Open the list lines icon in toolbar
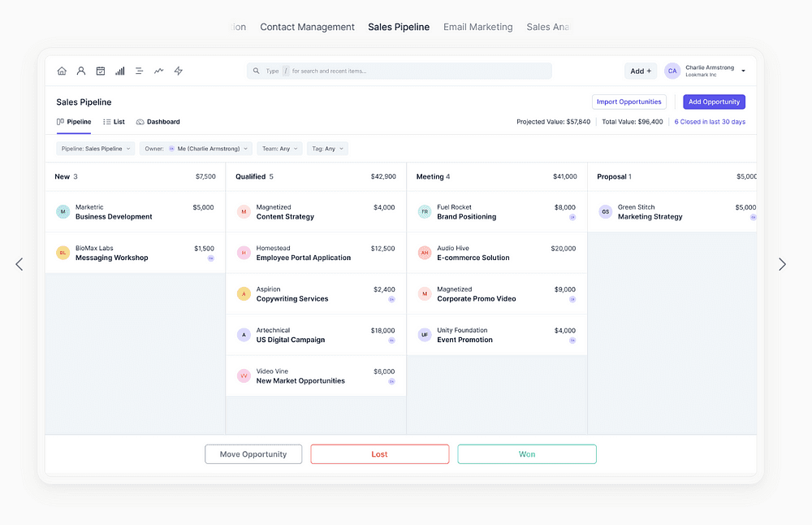The width and height of the screenshot is (812, 525). point(140,71)
